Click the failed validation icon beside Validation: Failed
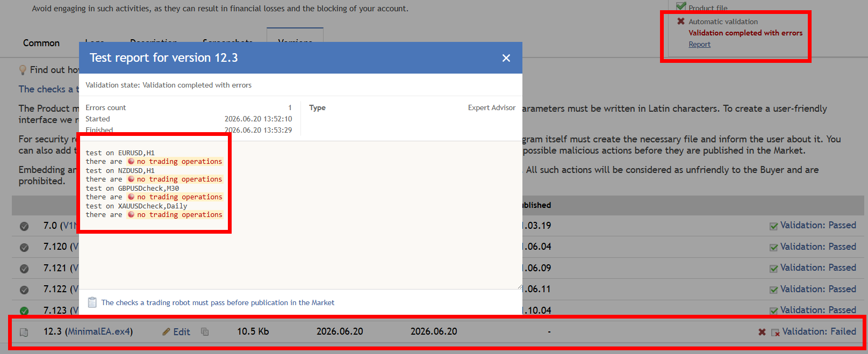Viewport: 868px width, 354px height. pyautogui.click(x=775, y=333)
